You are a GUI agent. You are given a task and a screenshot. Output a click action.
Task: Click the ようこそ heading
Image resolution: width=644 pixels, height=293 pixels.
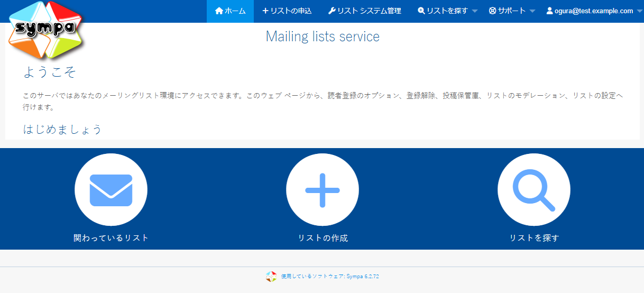50,72
